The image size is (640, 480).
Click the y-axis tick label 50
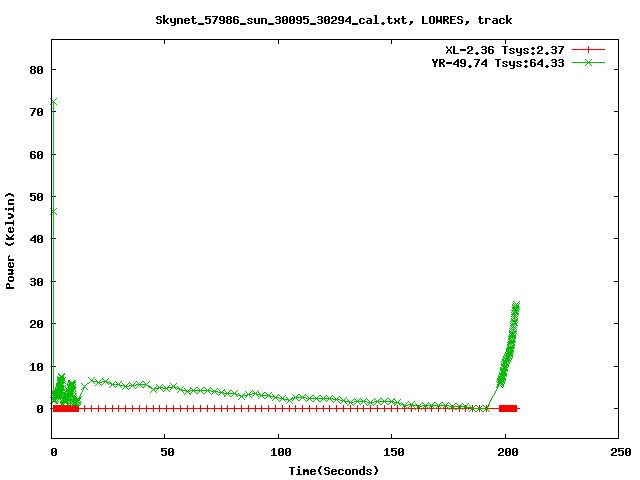click(x=36, y=197)
